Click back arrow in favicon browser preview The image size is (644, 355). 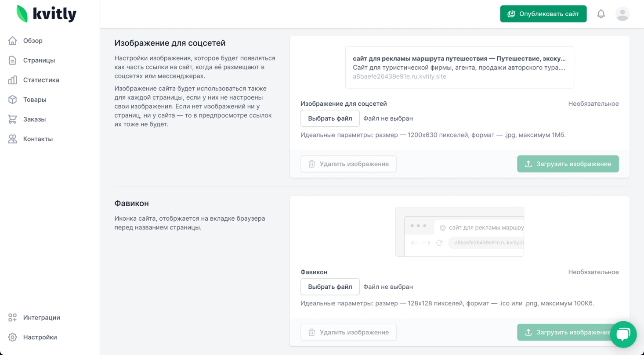pos(415,243)
